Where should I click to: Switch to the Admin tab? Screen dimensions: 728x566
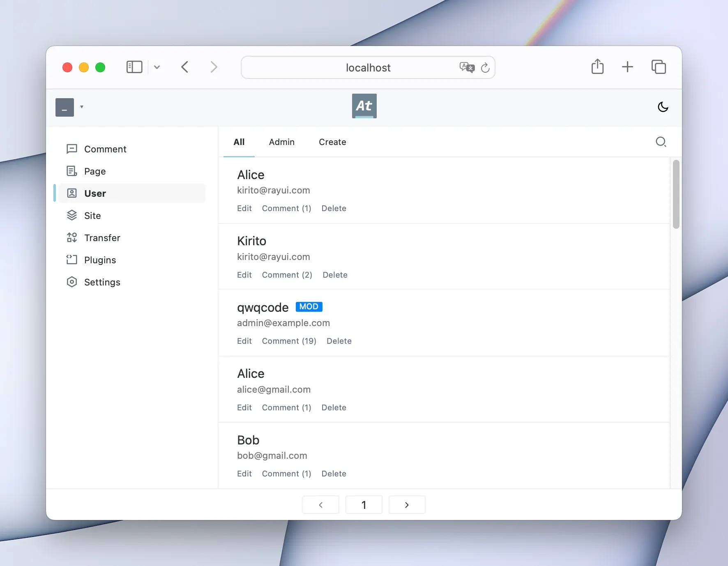(x=281, y=142)
